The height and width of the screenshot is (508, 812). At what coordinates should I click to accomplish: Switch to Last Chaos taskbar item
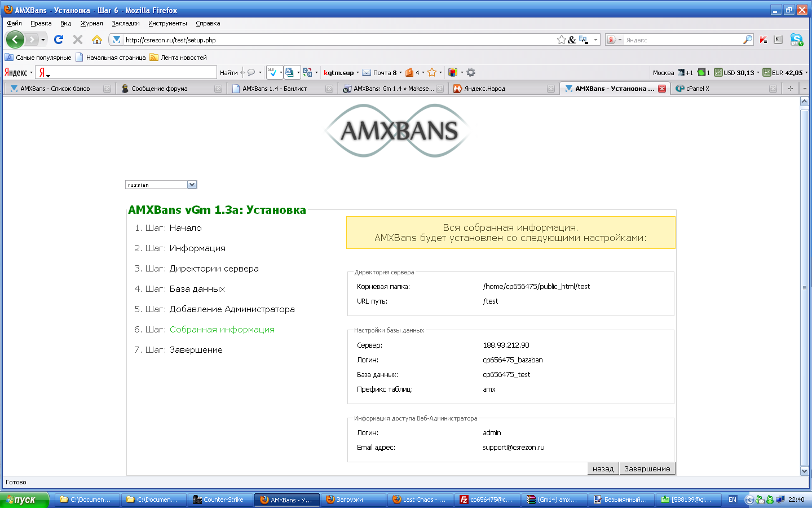coord(420,500)
